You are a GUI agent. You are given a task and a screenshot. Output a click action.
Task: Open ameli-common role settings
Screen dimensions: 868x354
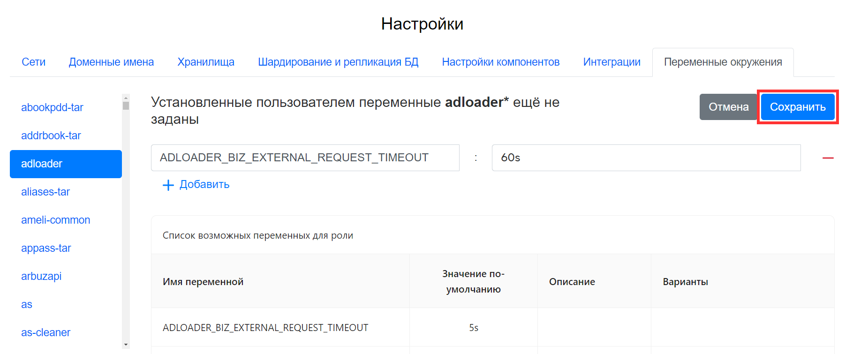click(x=55, y=220)
